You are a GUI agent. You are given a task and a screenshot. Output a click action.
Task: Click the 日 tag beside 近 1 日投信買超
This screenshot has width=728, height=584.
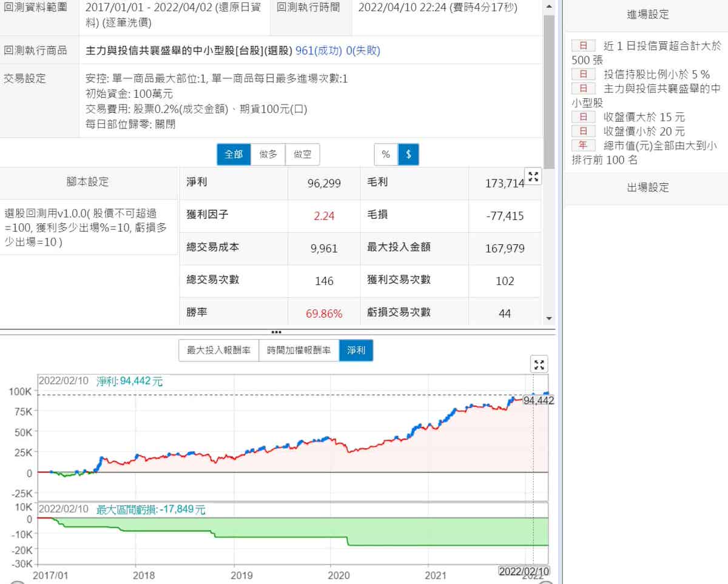(x=584, y=46)
